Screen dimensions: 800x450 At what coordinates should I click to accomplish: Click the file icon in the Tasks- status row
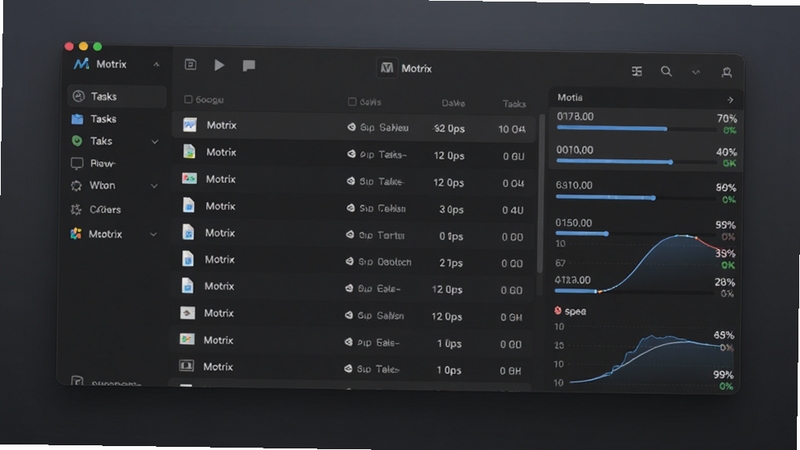coord(189,152)
